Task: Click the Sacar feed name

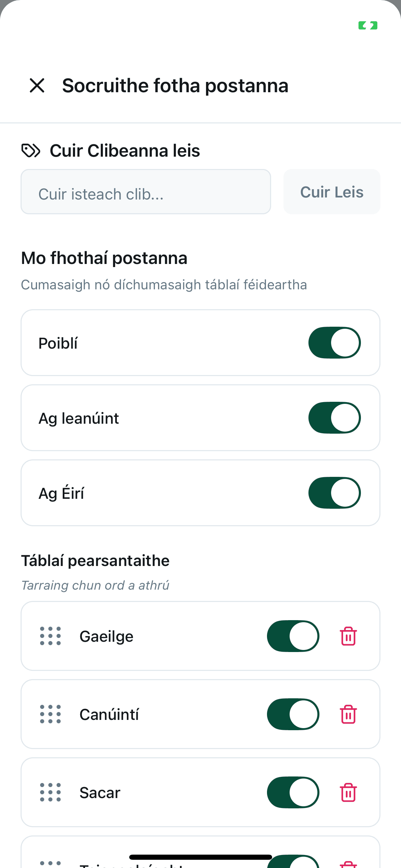Action: [100, 793]
